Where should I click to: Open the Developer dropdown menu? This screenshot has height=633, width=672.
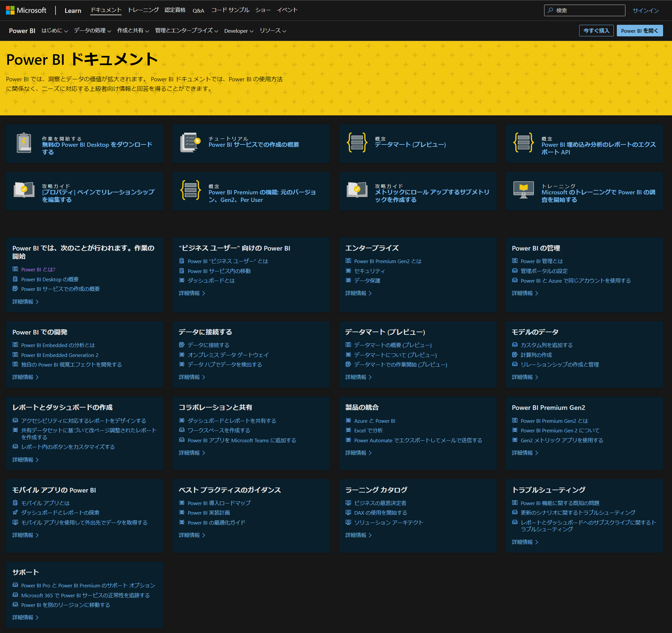pyautogui.click(x=238, y=31)
